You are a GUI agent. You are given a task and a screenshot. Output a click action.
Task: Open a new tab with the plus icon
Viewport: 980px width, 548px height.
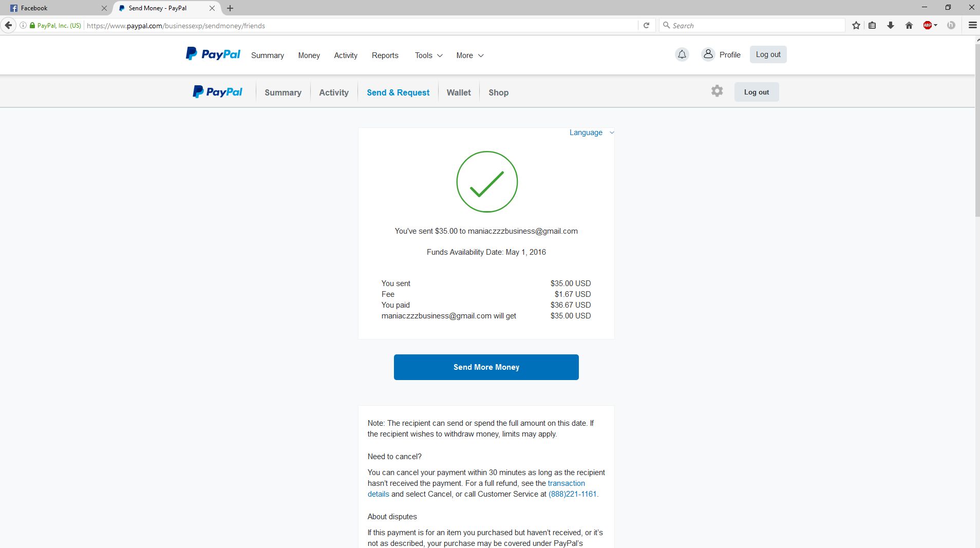tap(230, 8)
